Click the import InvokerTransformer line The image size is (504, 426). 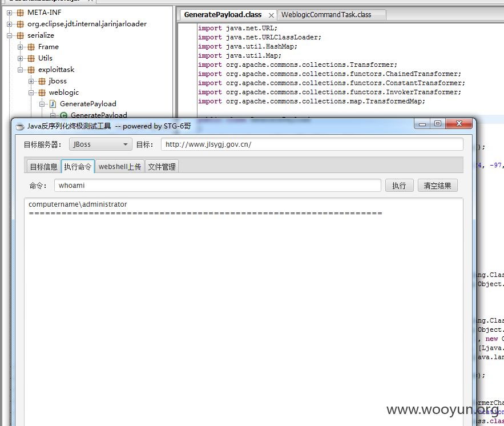(329, 93)
